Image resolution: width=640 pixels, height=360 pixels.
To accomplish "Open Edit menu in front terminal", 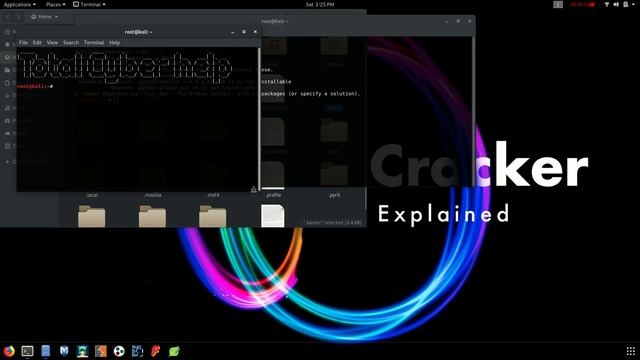I will [x=37, y=42].
